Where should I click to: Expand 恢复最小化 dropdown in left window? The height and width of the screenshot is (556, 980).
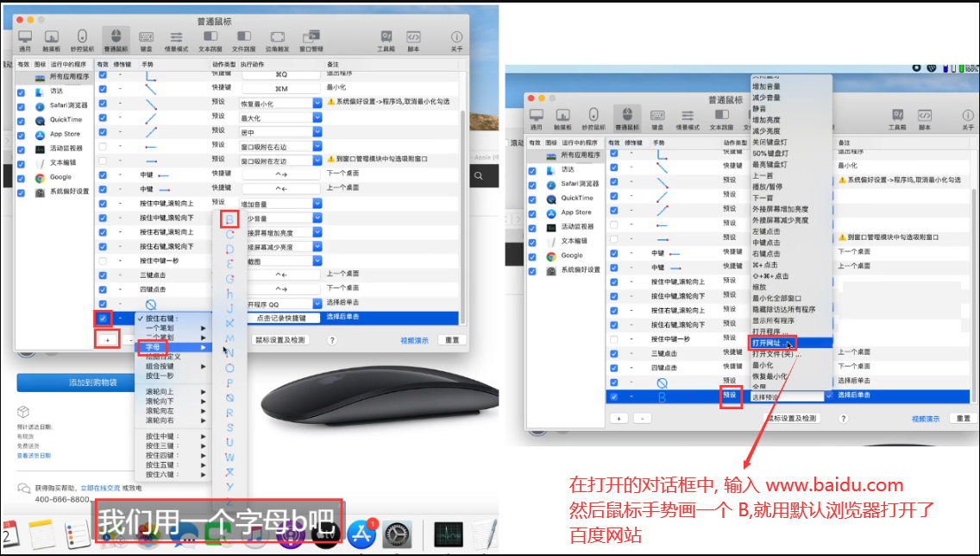coord(317,104)
